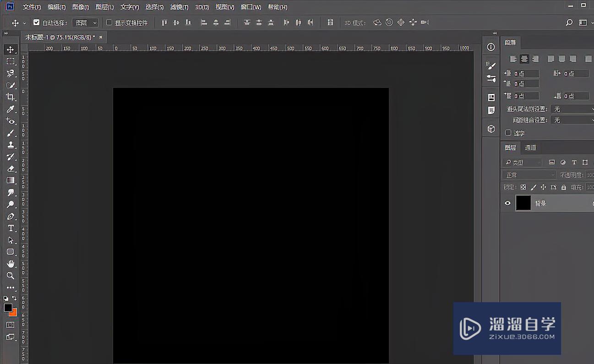
Task: Hide the 背景 layer using eye icon
Action: (507, 203)
